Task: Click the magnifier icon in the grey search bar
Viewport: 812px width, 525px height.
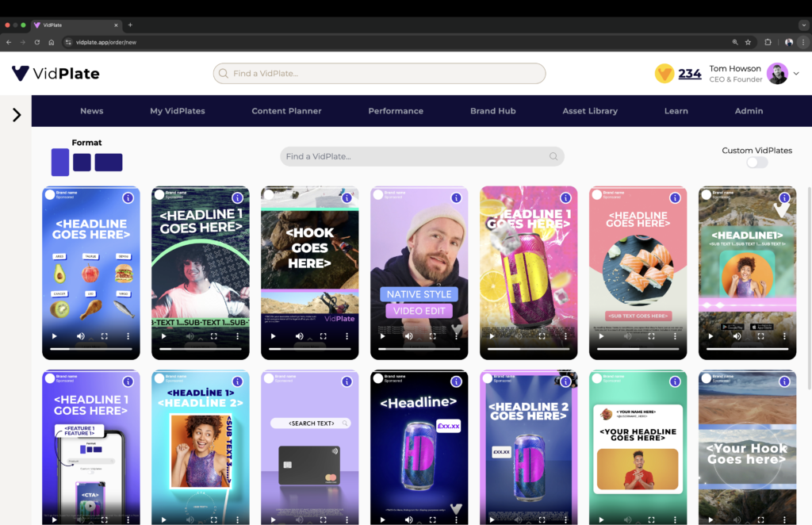Action: pos(553,156)
